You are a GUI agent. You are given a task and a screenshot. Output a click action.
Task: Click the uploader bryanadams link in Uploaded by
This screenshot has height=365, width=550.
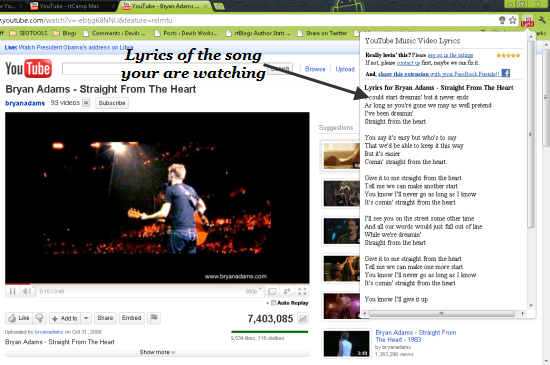tap(49, 332)
